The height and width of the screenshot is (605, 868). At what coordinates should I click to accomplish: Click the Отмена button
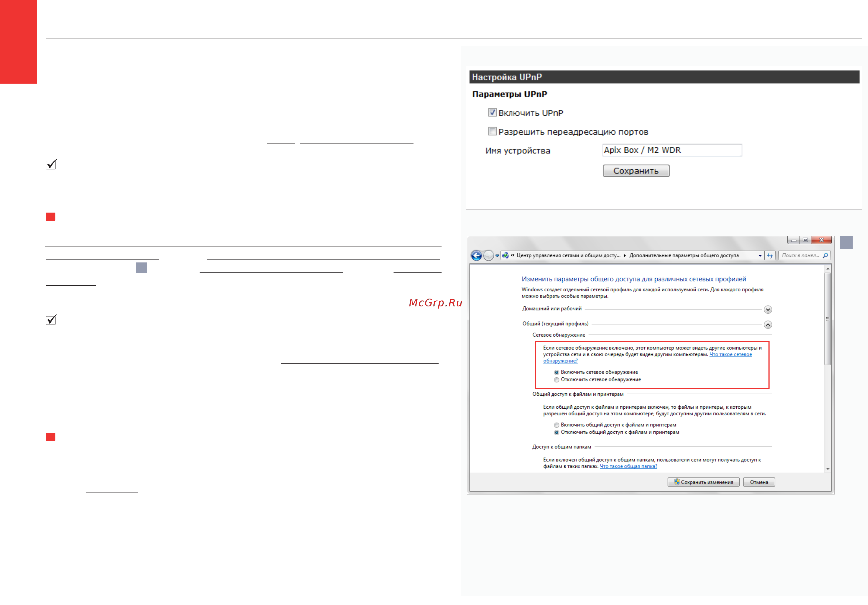pyautogui.click(x=759, y=482)
